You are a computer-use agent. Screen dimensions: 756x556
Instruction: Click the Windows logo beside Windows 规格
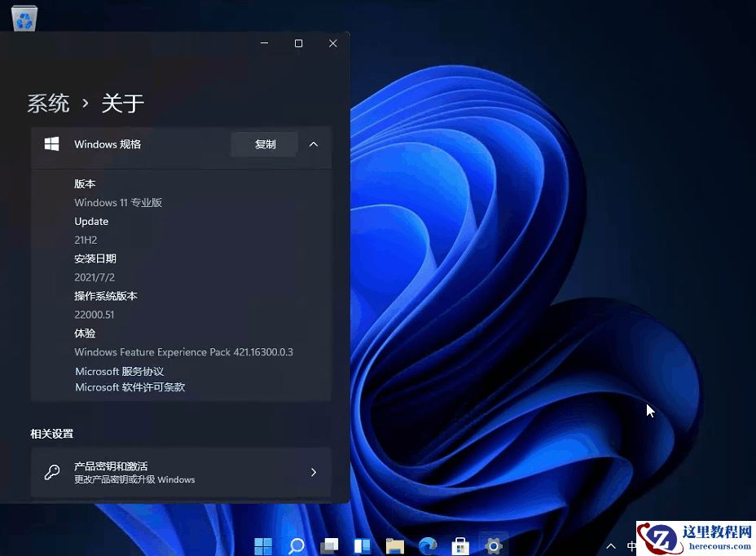pyautogui.click(x=51, y=143)
